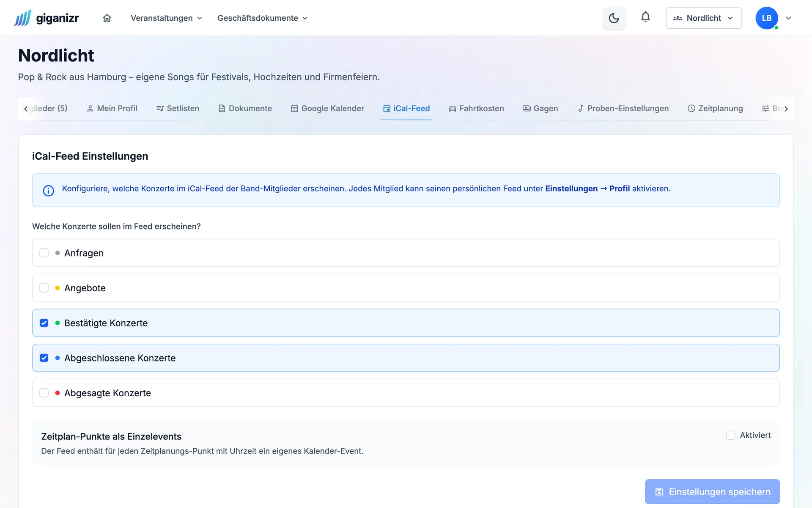The width and height of the screenshot is (812, 508).
Task: Toggle dark mode moon icon
Action: coord(614,18)
